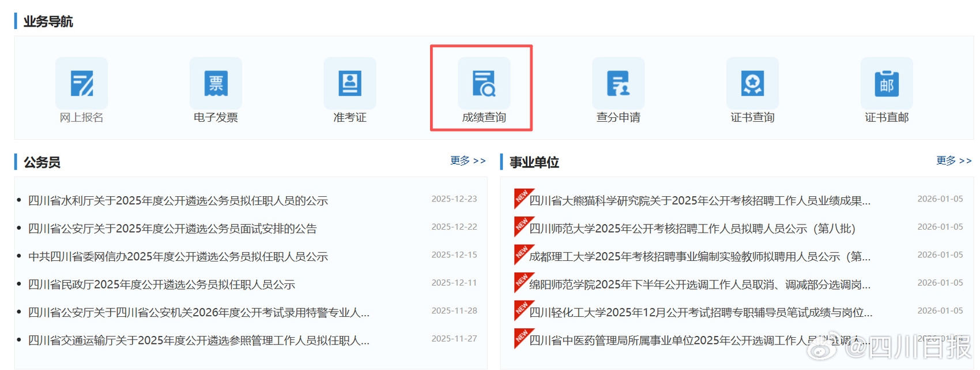Open 四川省水利厅 2025 遴选公务员拟任职 notice
Image resolution: width=980 pixels, height=370 pixels.
click(178, 201)
